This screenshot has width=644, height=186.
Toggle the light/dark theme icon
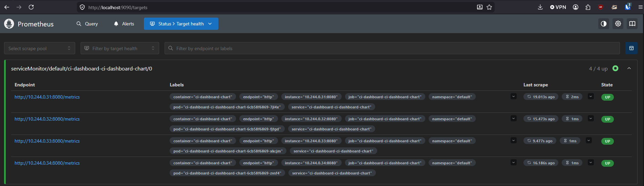pos(603,24)
